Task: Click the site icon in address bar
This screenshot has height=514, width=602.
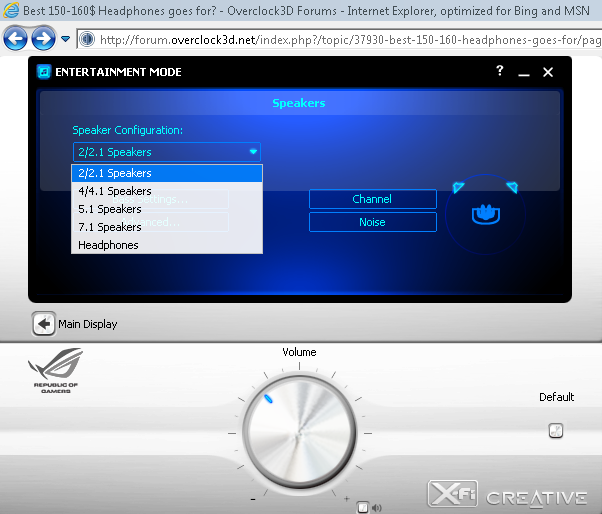Action: [88, 39]
